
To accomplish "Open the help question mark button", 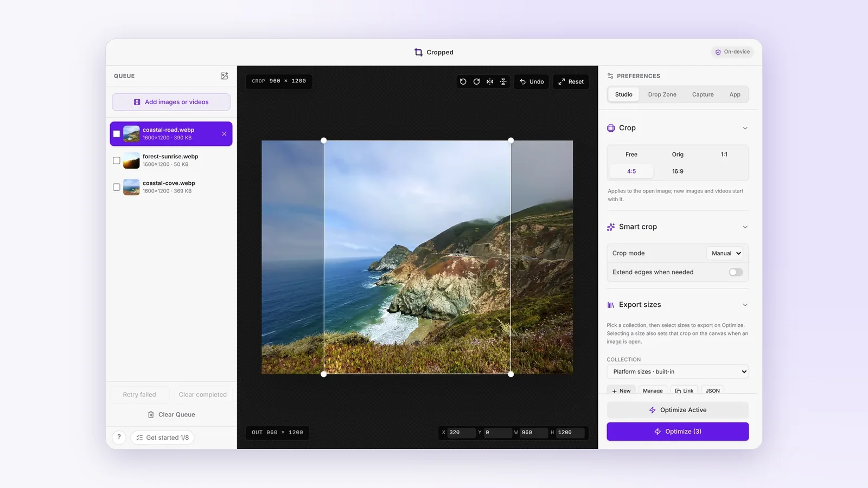I will [119, 438].
